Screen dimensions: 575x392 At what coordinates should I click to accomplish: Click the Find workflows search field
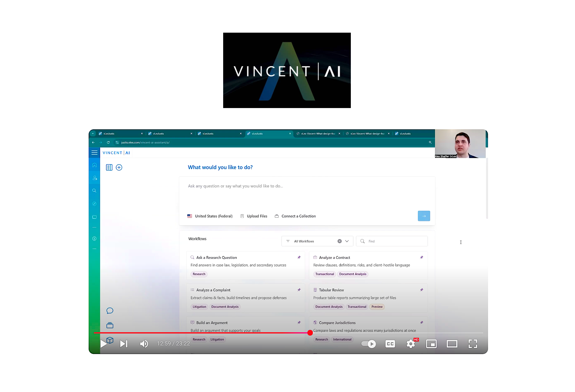(392, 241)
